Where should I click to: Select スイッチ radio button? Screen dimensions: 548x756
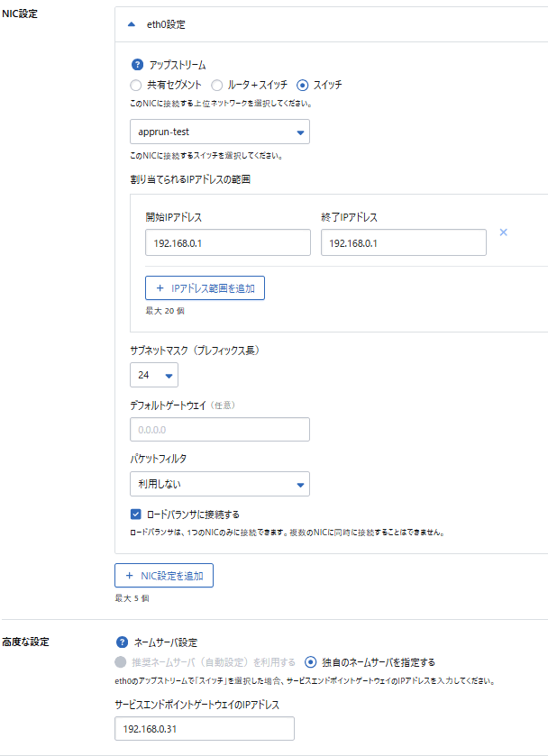click(x=303, y=86)
